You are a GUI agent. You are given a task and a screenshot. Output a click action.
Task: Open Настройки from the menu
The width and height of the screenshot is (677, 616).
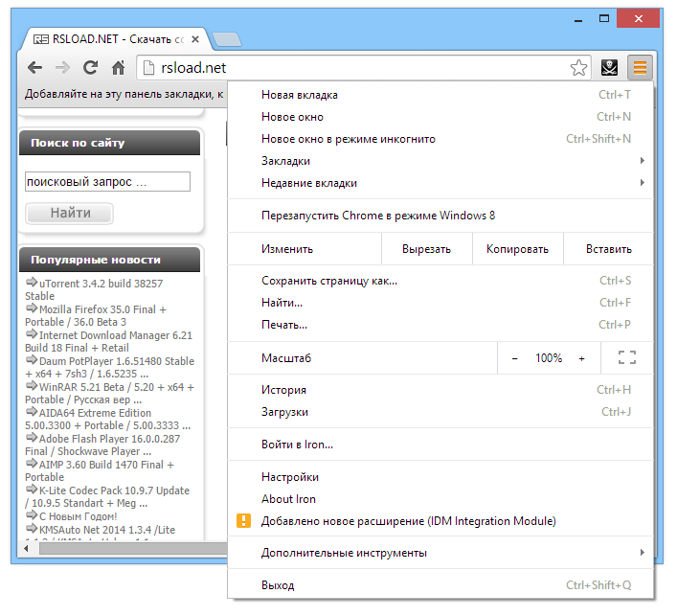(440, 477)
